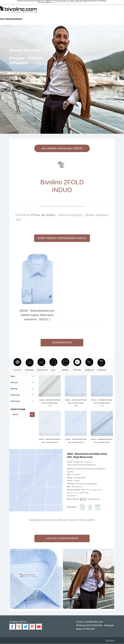Click the SHOP HEREN OVERHEMDEN INDUO button

pos(62,238)
